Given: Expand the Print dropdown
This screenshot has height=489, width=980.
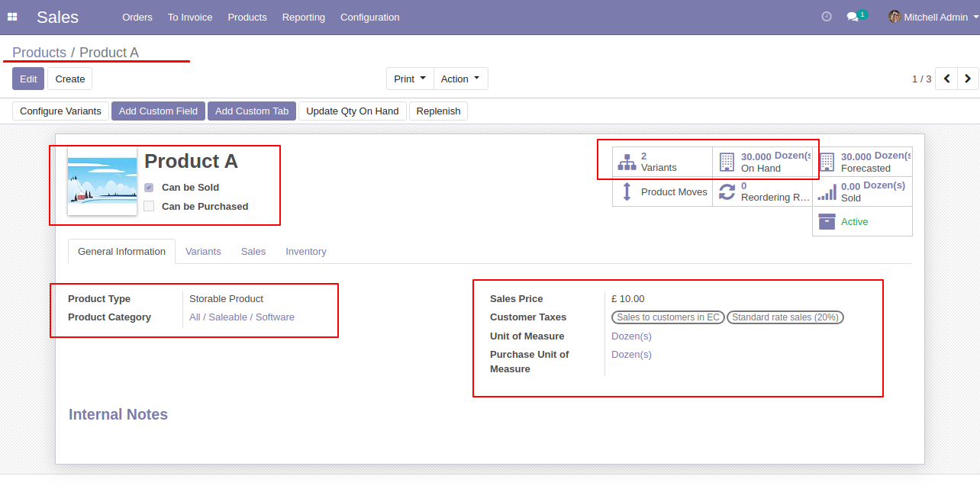Looking at the screenshot, I should [410, 79].
